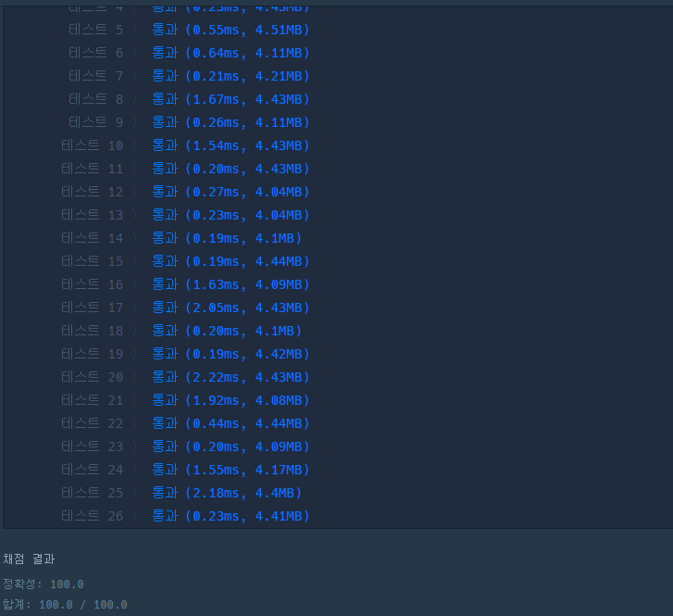Click the 통과 (2.05ms, 4.43MB) result
Screen dimensions: 673x616
[x=231, y=308]
